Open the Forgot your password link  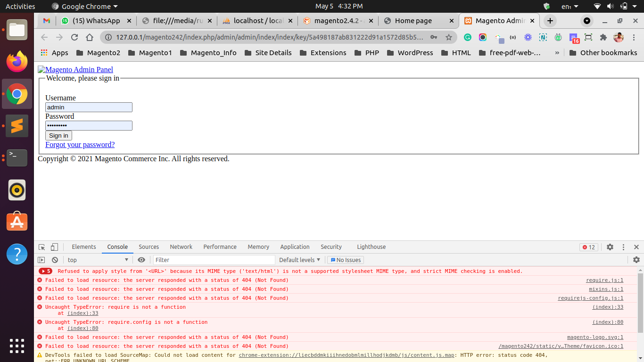tap(80, 144)
